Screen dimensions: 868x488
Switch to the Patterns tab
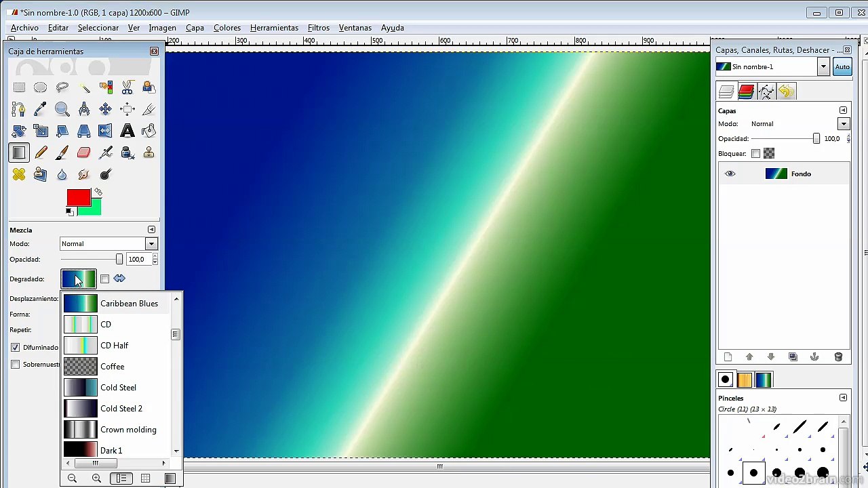(x=745, y=380)
